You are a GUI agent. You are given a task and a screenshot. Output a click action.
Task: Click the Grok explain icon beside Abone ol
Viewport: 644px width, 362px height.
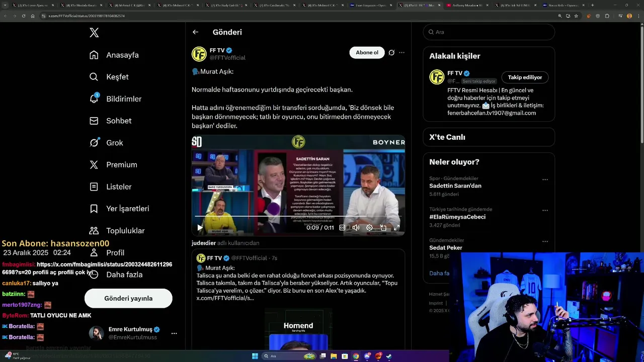pos(391,52)
